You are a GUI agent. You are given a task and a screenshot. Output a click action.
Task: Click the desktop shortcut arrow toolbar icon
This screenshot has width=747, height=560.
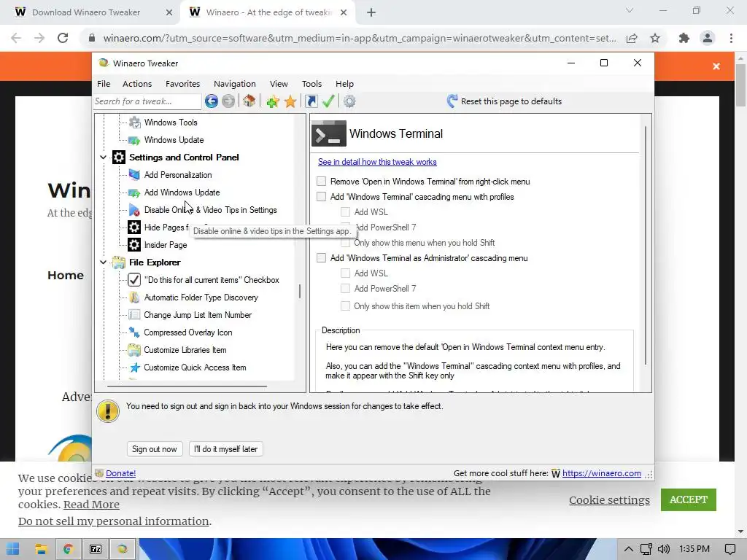click(x=311, y=101)
